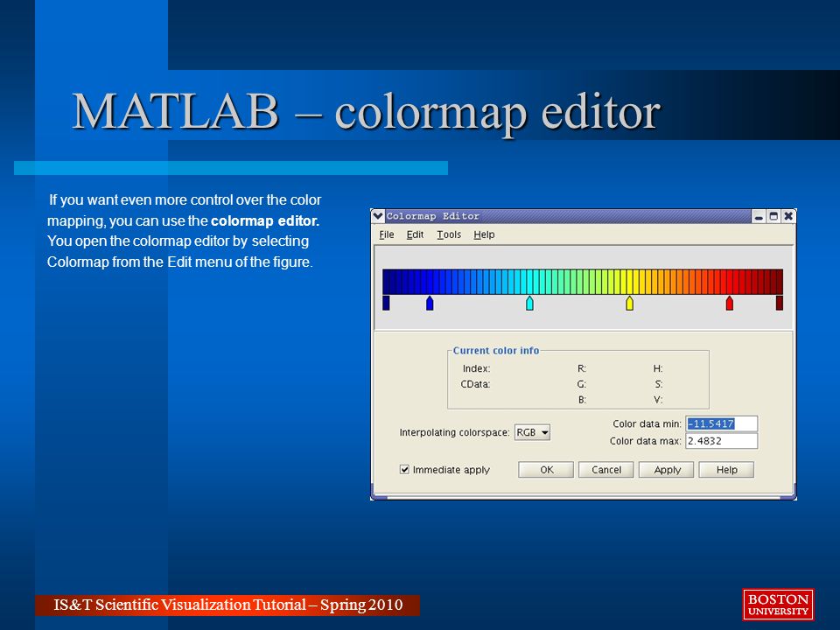The width and height of the screenshot is (840, 630).
Task: Click the 'Current color info' heading
Action: point(496,350)
